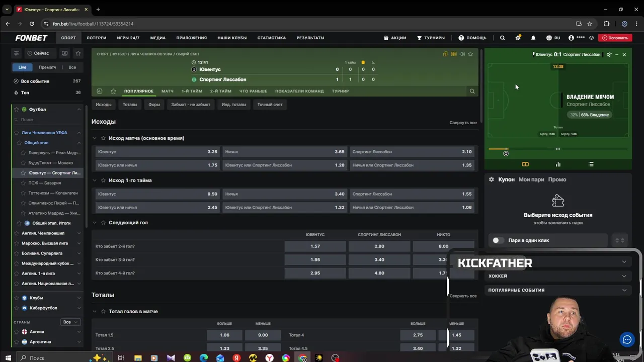Open Microsoft Edge from taskbar
Viewport: 644px width, 362px height.
click(203, 358)
